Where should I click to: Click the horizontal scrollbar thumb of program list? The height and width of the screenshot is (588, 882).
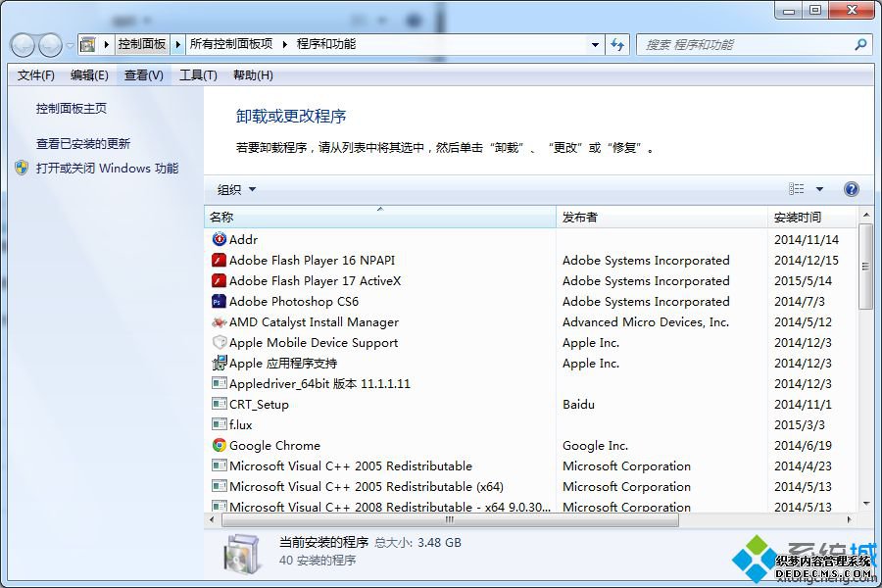tap(450, 520)
